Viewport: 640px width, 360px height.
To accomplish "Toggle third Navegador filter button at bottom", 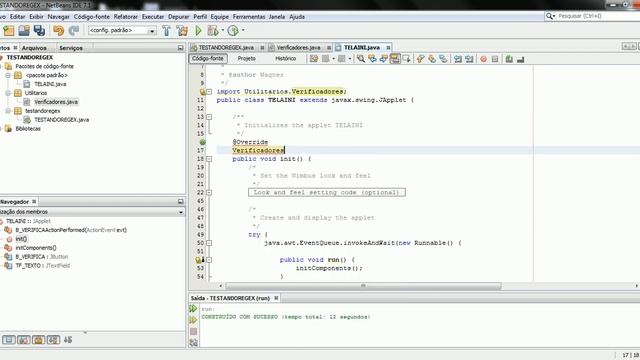I will [x=38, y=340].
